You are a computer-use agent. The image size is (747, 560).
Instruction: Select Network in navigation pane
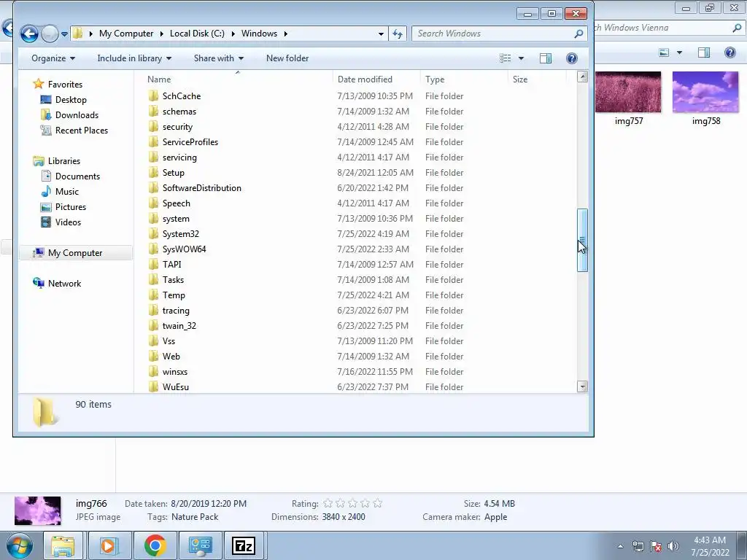[x=64, y=284]
